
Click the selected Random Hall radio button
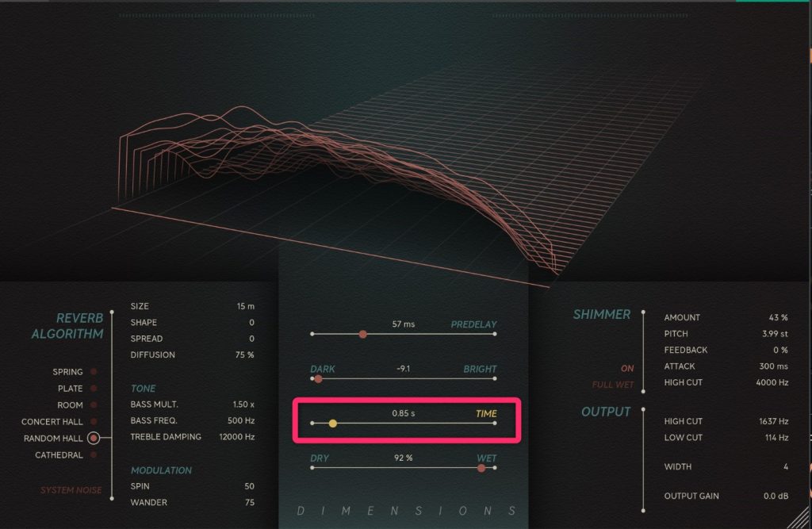(x=94, y=438)
